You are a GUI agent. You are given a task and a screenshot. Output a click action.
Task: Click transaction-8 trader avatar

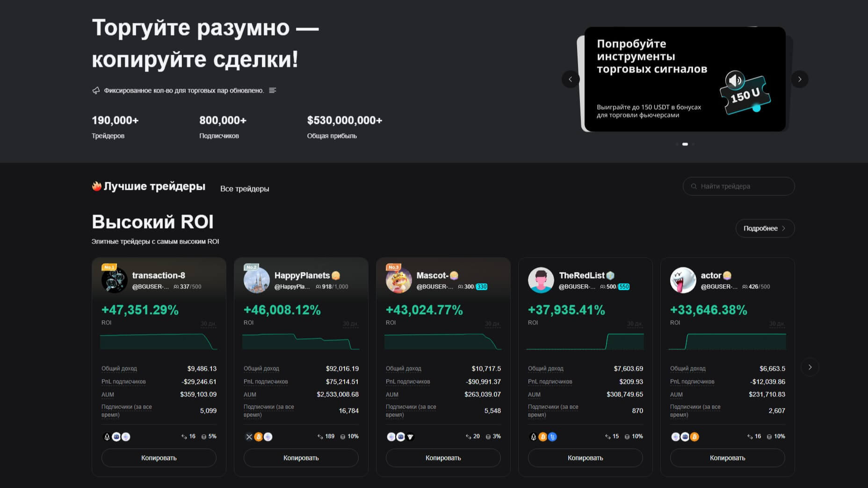click(114, 280)
